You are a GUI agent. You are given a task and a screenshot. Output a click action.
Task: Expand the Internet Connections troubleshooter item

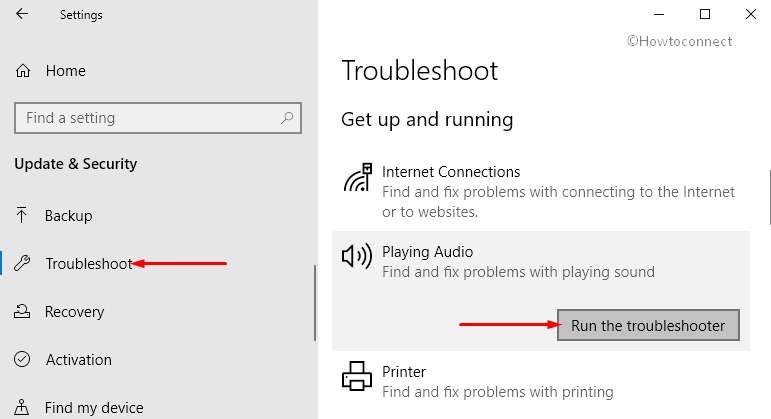click(x=541, y=191)
